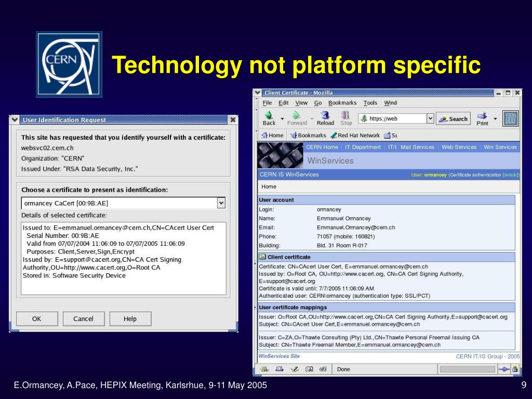Viewport: 532px width, 399px height.
Task: Click the WinServices Site footer link
Action: 279,356
